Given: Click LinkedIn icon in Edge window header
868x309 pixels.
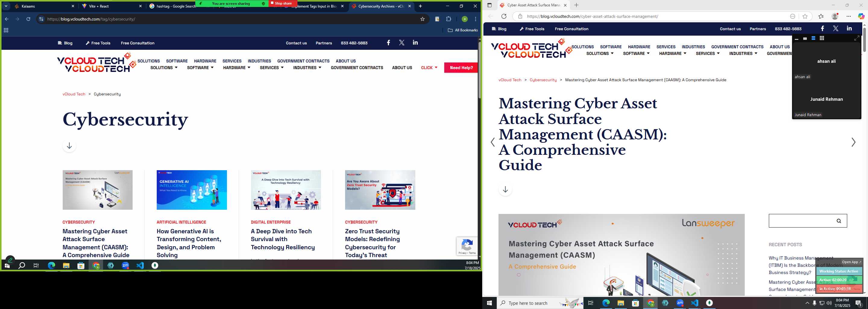Looking at the screenshot, I should tap(849, 29).
